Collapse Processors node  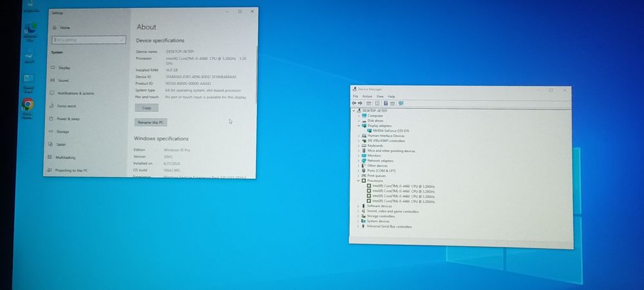pos(359,180)
